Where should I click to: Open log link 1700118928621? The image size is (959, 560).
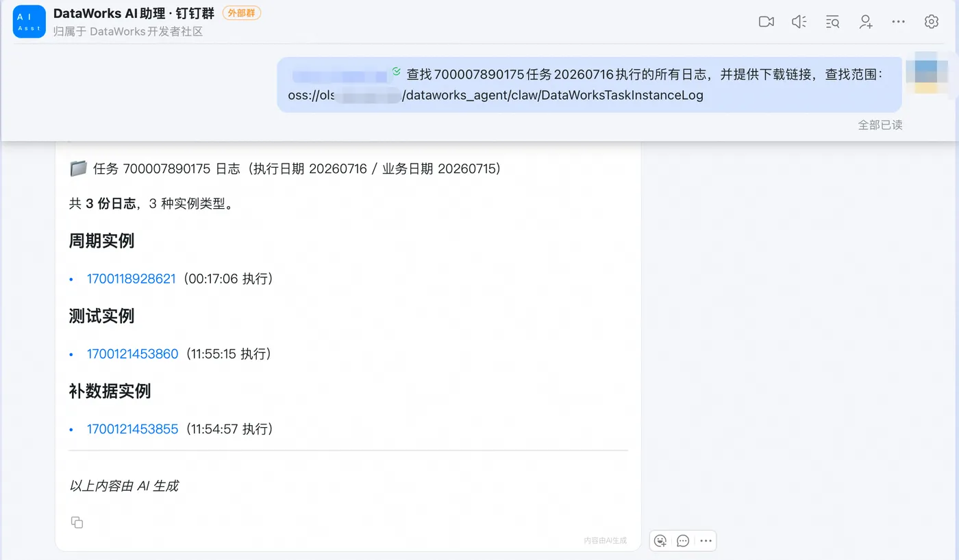132,279
